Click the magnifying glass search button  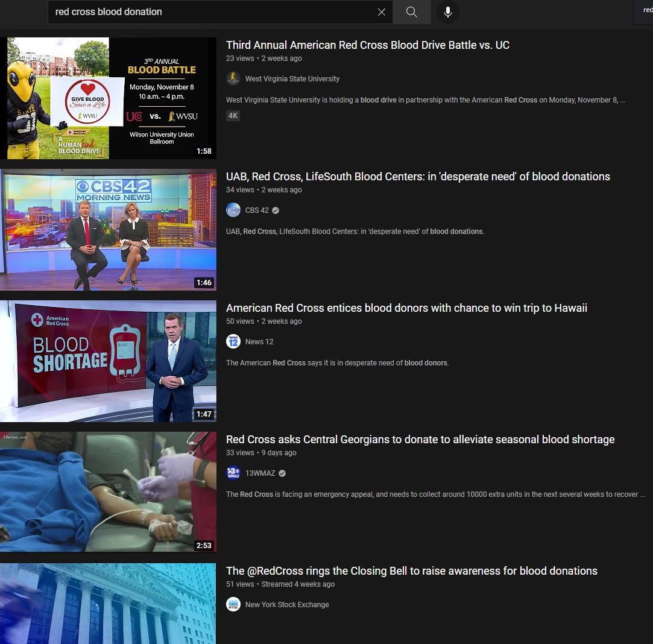(411, 12)
